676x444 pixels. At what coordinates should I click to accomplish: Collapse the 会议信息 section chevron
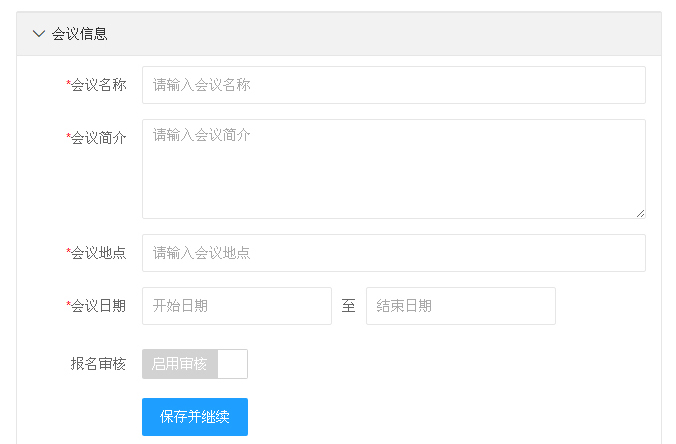39,34
